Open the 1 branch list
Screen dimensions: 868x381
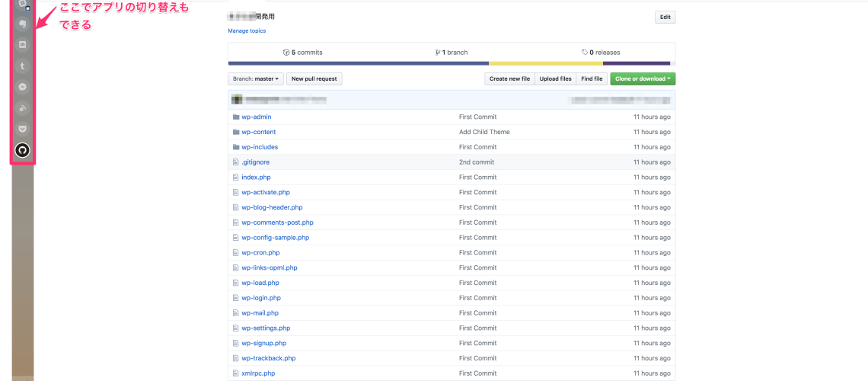452,53
